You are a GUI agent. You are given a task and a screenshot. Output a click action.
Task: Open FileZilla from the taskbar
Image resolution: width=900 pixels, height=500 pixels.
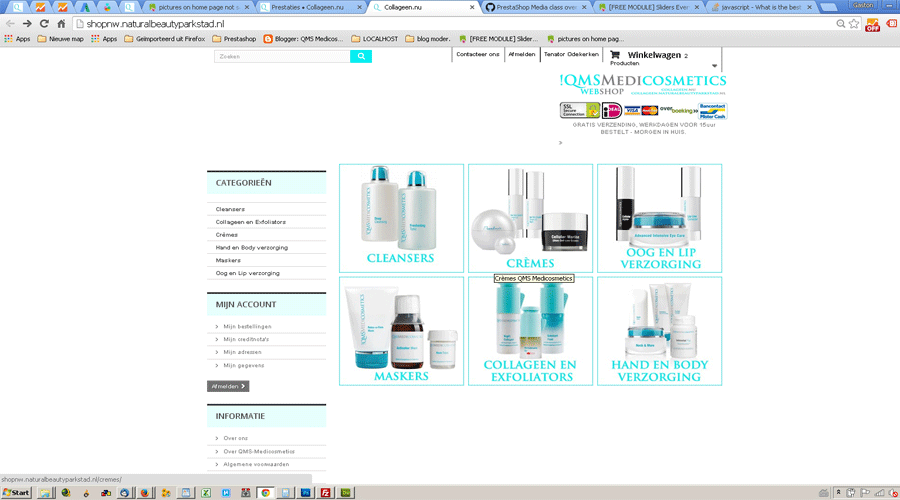(325, 493)
